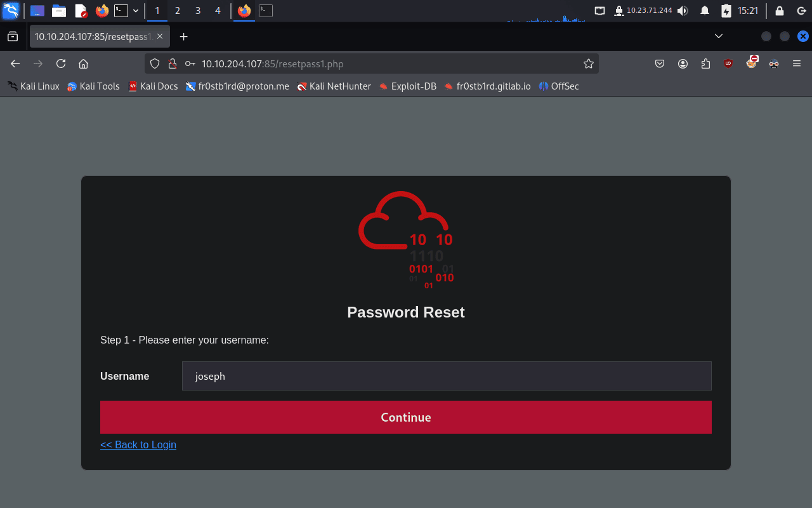812x508 pixels.
Task: Expand the terminal launcher dropdown arrow
Action: click(x=136, y=11)
